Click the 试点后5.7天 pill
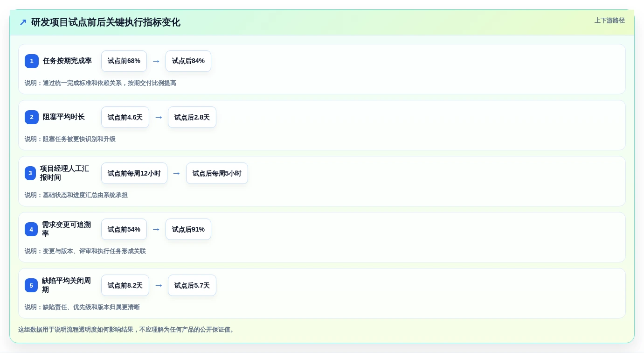The height and width of the screenshot is (353, 644). pyautogui.click(x=192, y=285)
